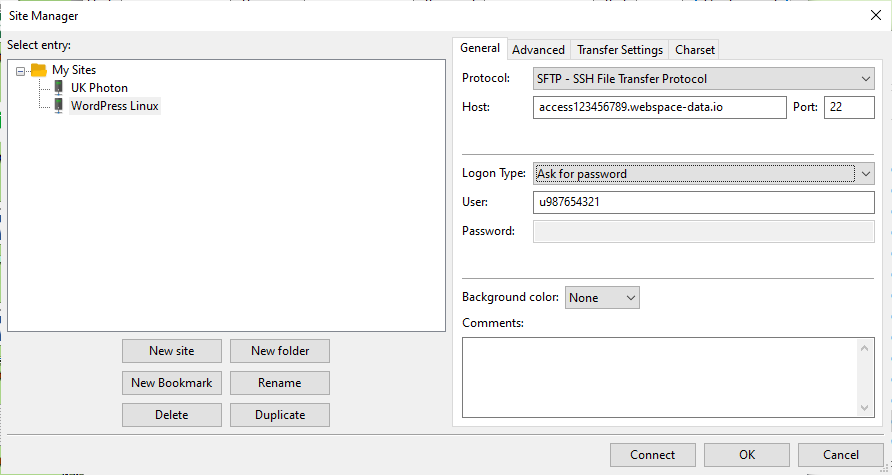Open the Logon Type dropdown

click(704, 173)
